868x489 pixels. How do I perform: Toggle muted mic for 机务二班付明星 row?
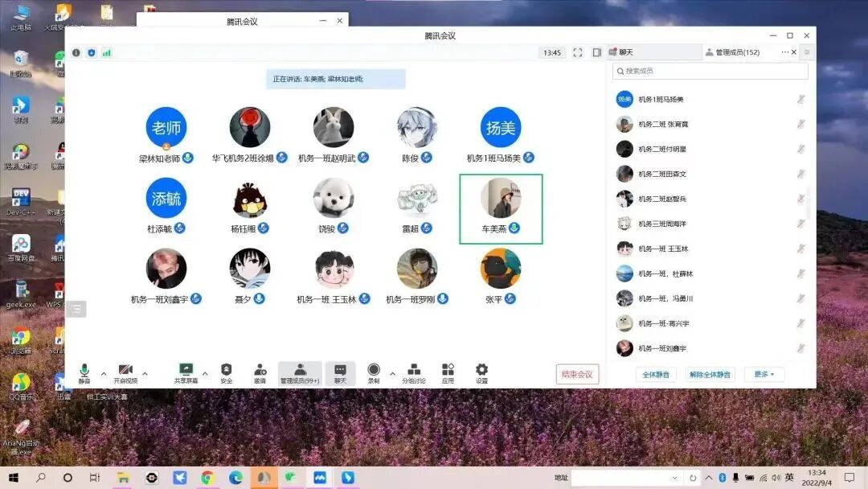(800, 149)
